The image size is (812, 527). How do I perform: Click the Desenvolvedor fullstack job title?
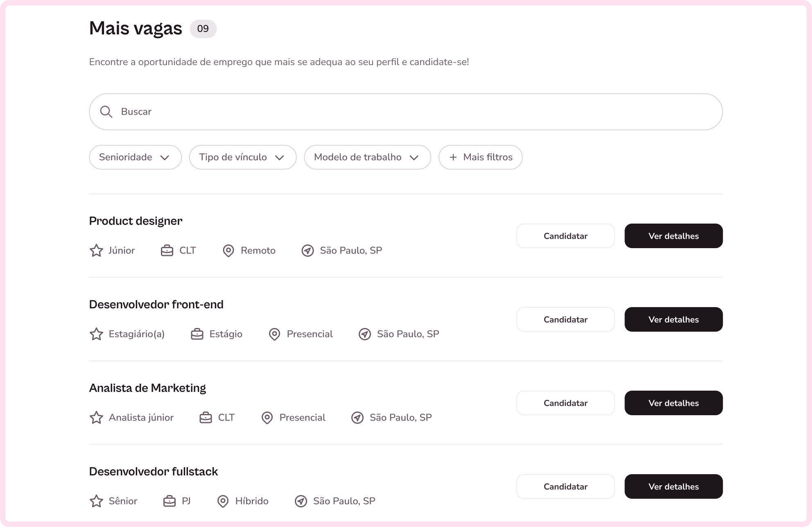click(x=154, y=472)
